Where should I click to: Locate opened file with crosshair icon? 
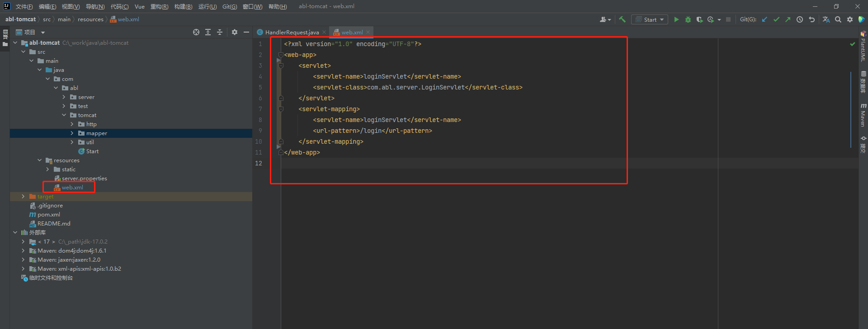coord(196,32)
